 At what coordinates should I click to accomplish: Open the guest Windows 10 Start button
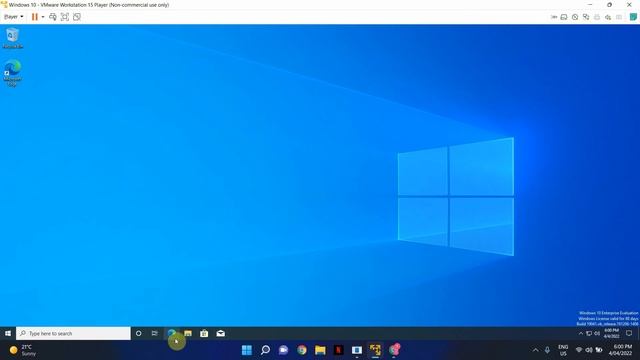click(x=8, y=333)
